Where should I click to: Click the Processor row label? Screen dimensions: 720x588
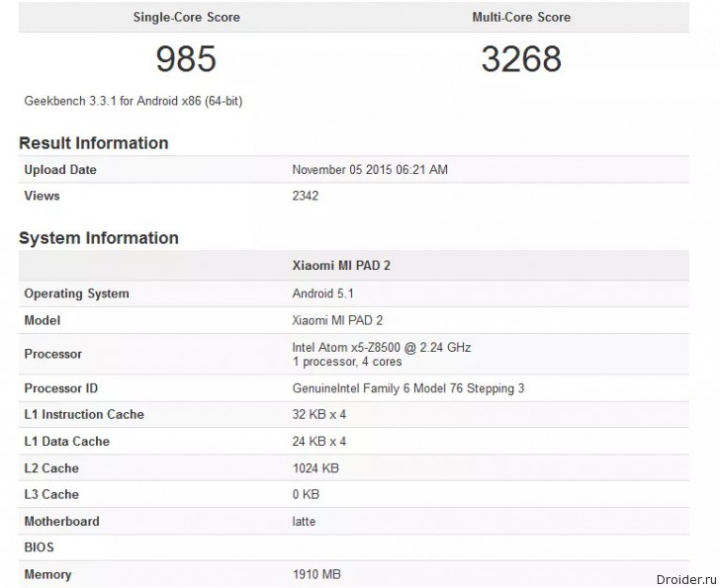[52, 354]
